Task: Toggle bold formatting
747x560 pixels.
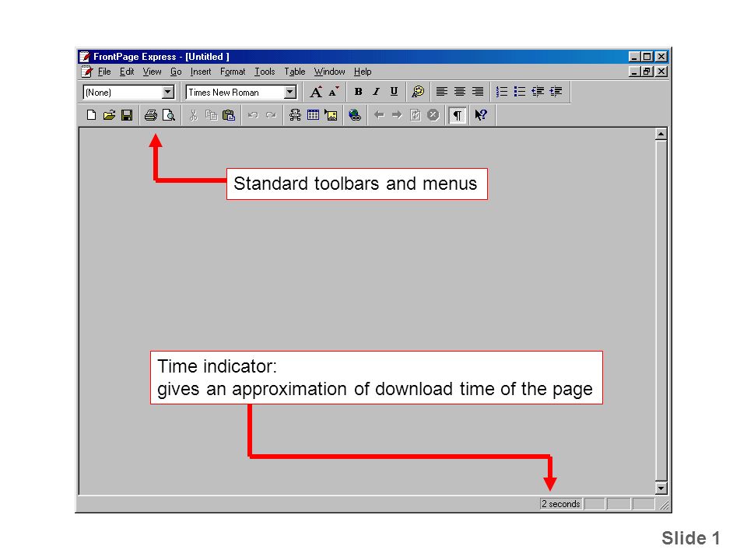Action: pyautogui.click(x=358, y=92)
